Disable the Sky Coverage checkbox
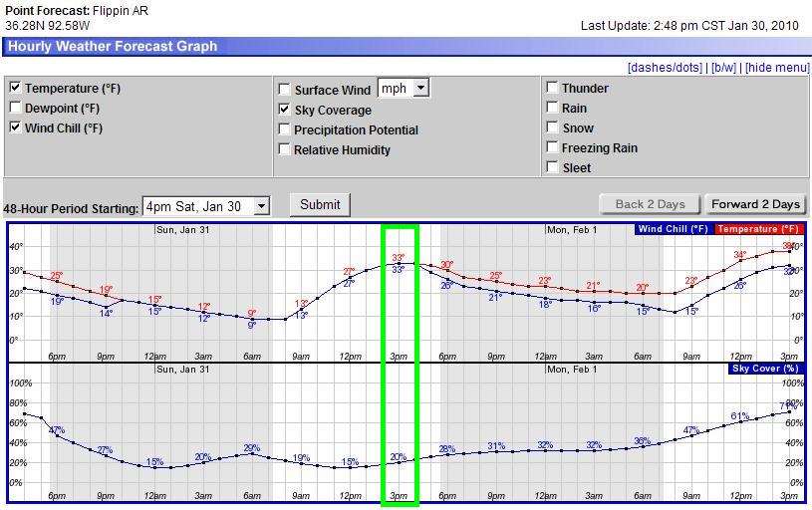This screenshot has width=812, height=510. [285, 110]
